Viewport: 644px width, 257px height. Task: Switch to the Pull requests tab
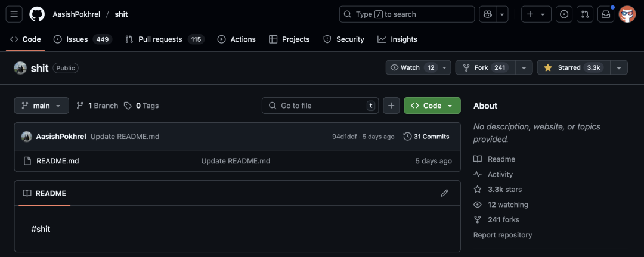pos(165,39)
